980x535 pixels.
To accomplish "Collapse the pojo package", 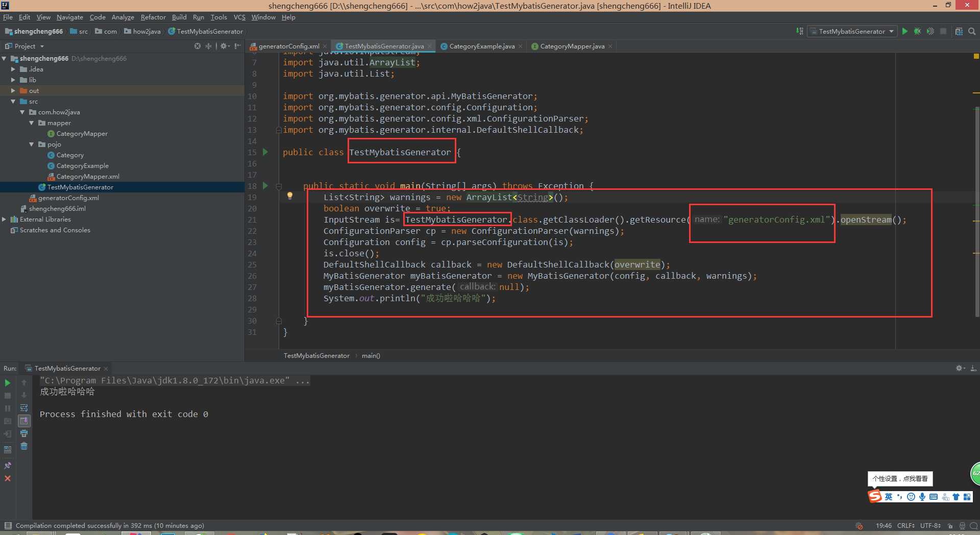I will click(x=32, y=144).
